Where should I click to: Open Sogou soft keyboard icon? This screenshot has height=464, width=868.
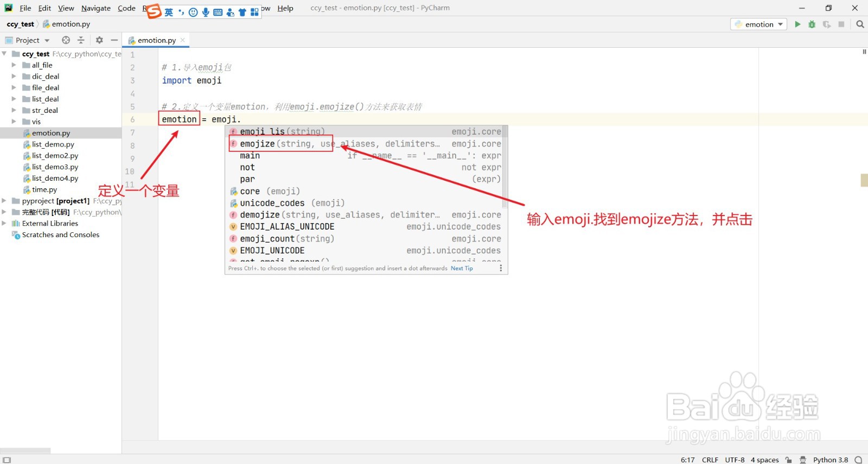tap(218, 12)
